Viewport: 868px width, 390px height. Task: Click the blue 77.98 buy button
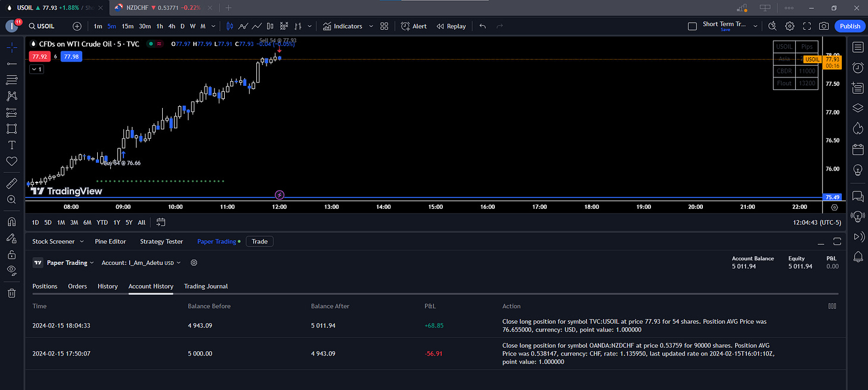click(71, 56)
